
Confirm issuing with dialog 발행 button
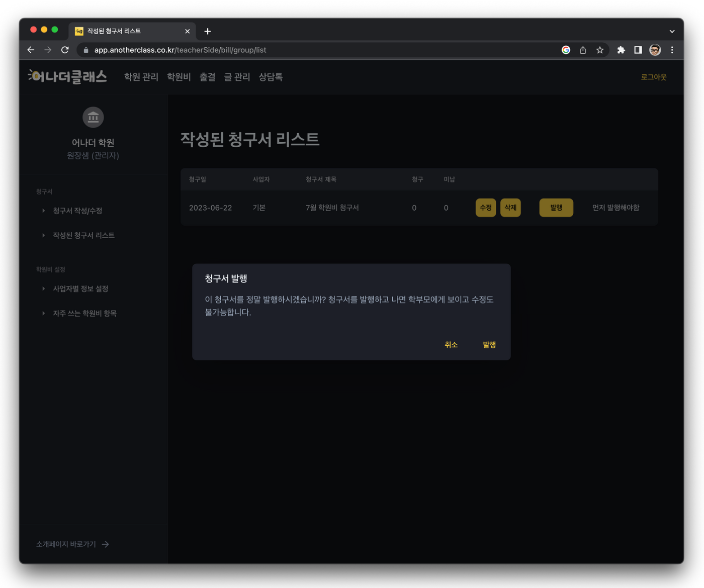(489, 345)
